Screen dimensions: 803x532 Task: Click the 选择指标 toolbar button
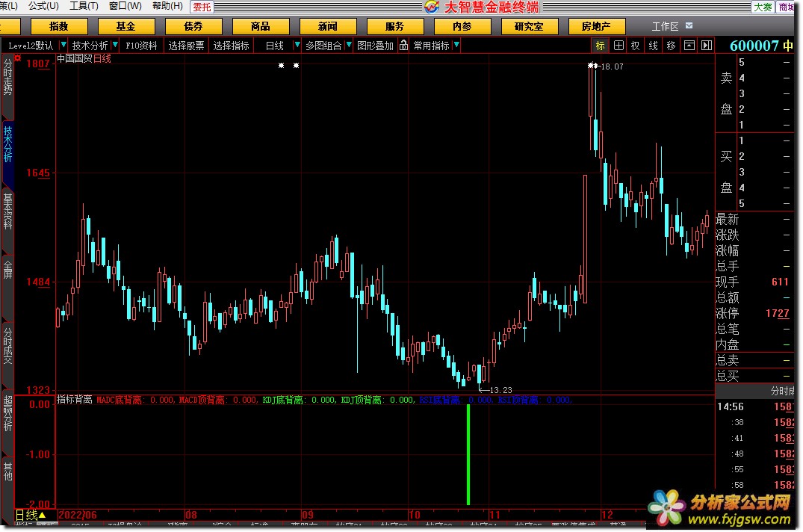click(x=231, y=46)
